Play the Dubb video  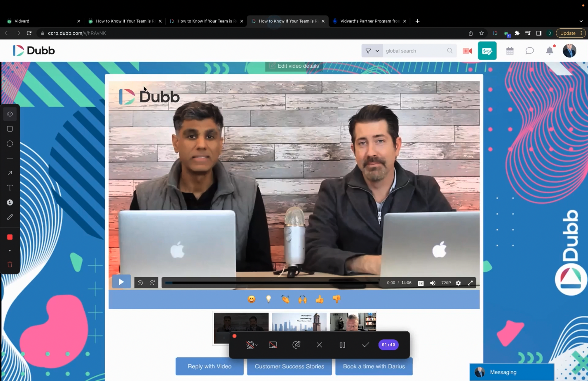[121, 282]
